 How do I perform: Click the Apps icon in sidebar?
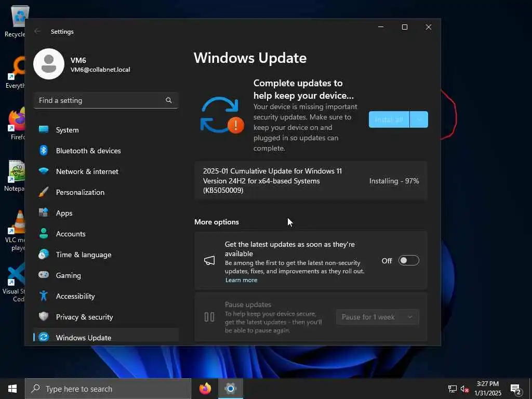click(44, 212)
